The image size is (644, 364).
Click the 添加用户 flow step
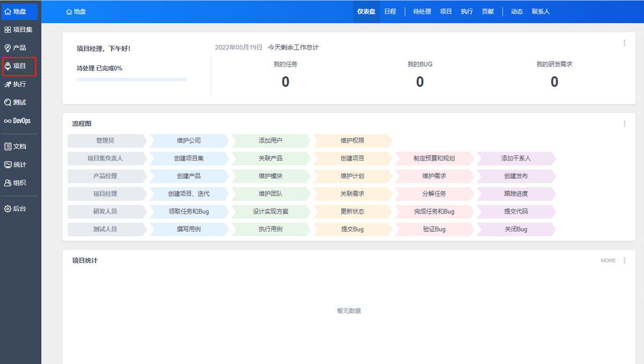coord(270,141)
